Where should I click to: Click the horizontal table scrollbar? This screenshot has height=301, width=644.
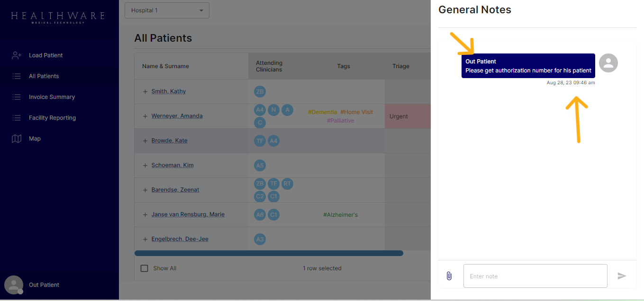pos(269,253)
